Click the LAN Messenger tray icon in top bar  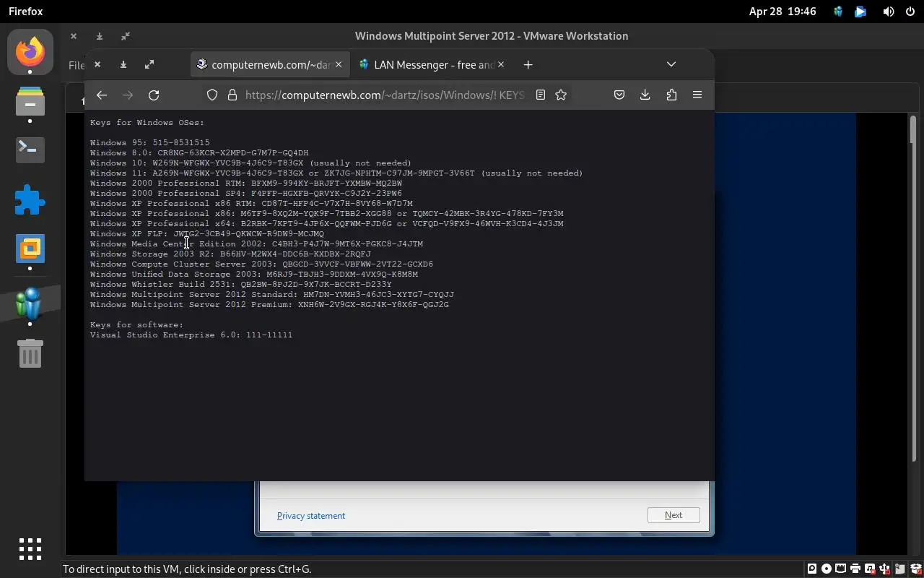pos(838,12)
